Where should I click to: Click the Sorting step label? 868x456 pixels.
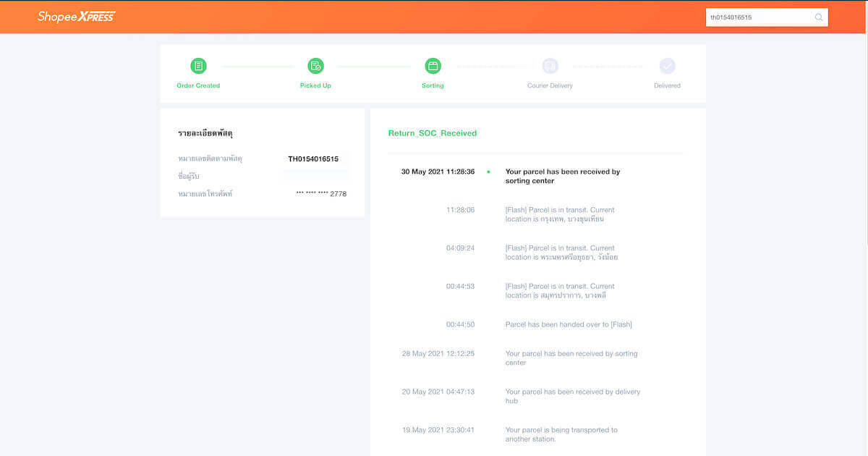coord(433,85)
